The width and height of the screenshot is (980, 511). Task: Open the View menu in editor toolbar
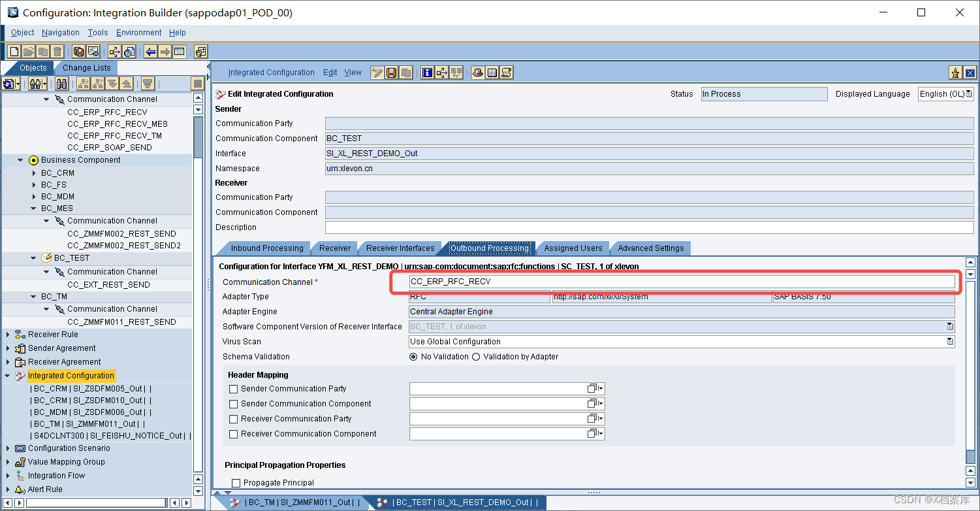353,73
